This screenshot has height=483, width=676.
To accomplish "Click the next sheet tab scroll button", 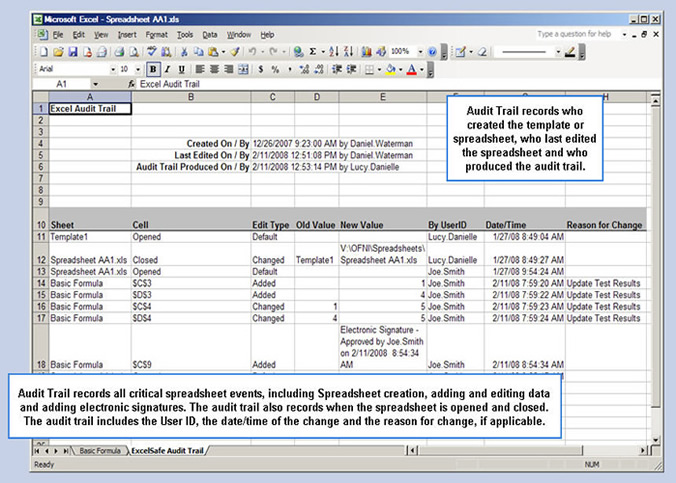I will [56, 451].
